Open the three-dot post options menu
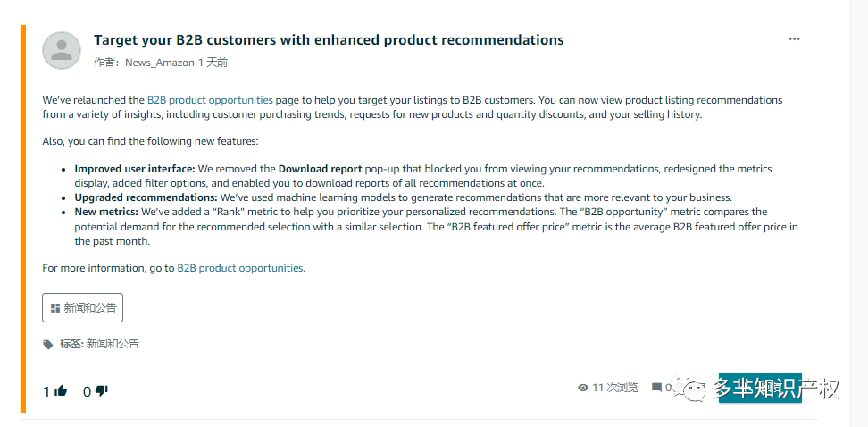Viewport: 868px width, 427px height. pos(794,39)
